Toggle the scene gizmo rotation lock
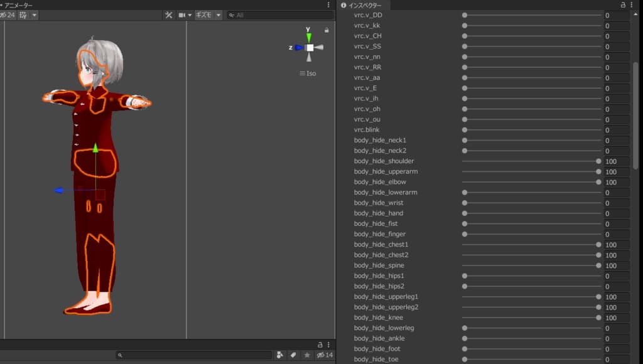This screenshot has height=364, width=643. click(x=327, y=29)
